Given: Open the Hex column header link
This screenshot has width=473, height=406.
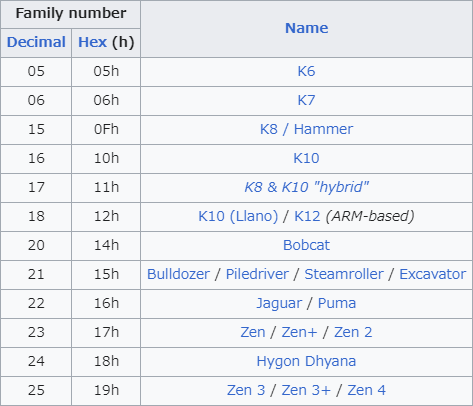Looking at the screenshot, I should pyautogui.click(x=92, y=42).
